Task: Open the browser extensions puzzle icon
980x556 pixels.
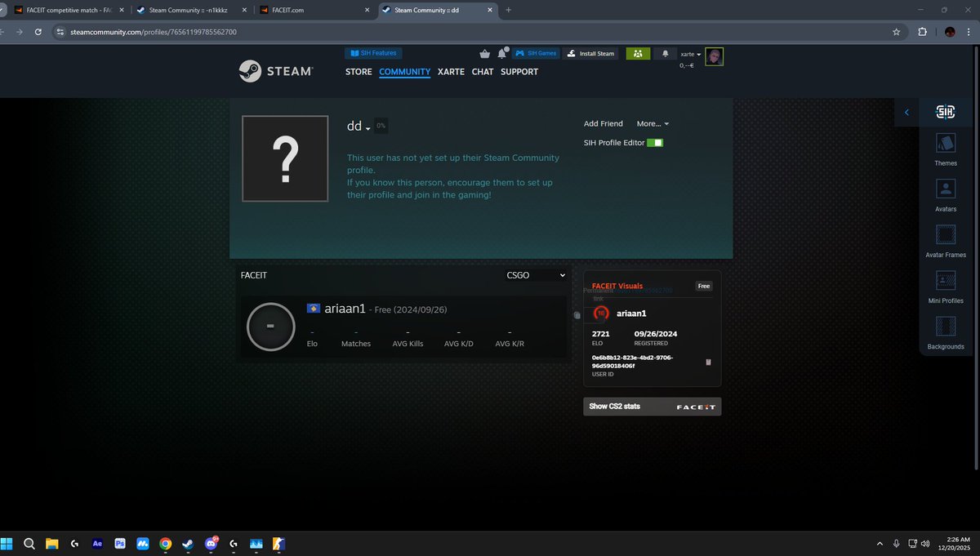Action: click(923, 32)
